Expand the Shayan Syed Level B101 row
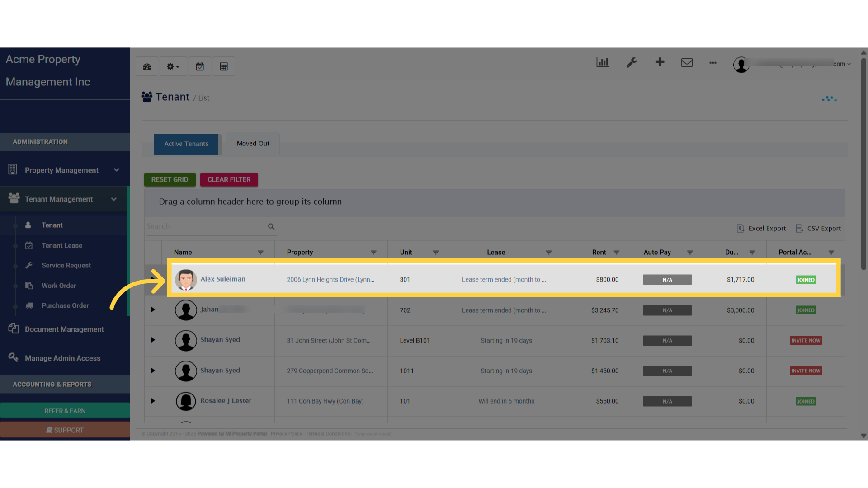Image resolution: width=868 pixels, height=488 pixels. [153, 340]
